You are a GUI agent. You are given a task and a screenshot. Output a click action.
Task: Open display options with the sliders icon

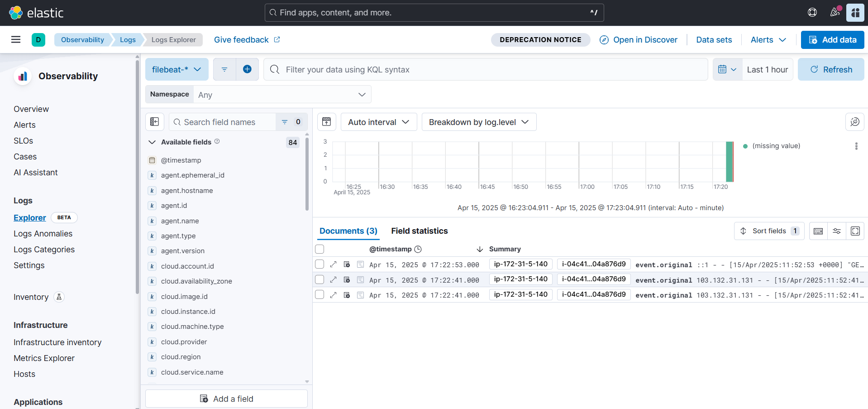pos(836,231)
